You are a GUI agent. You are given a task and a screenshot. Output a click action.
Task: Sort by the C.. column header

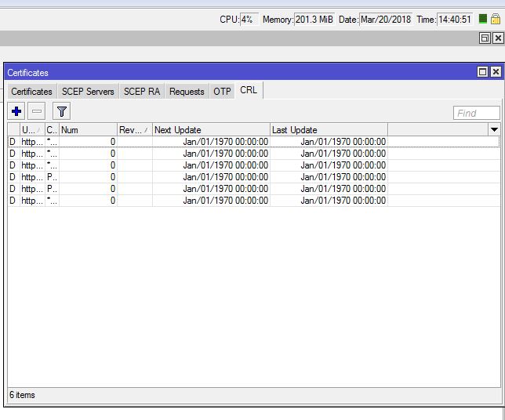coord(52,130)
